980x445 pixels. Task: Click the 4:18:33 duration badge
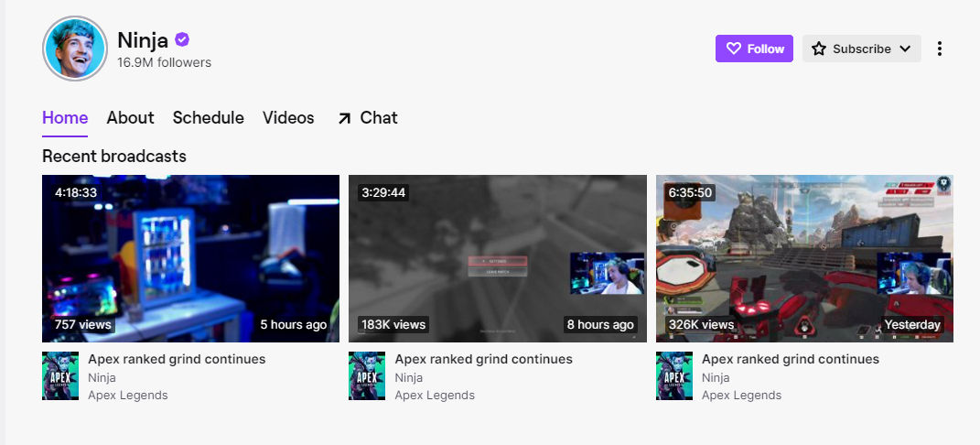[76, 192]
